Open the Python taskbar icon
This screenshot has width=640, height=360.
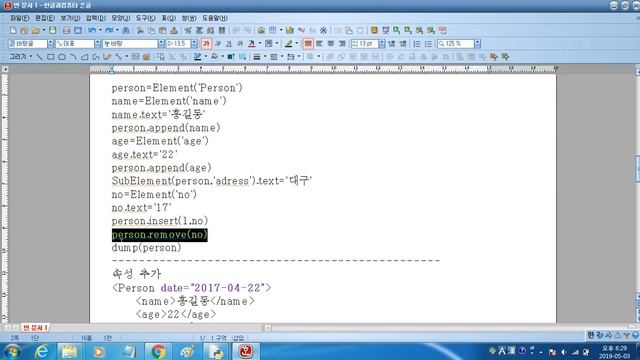coord(216,351)
